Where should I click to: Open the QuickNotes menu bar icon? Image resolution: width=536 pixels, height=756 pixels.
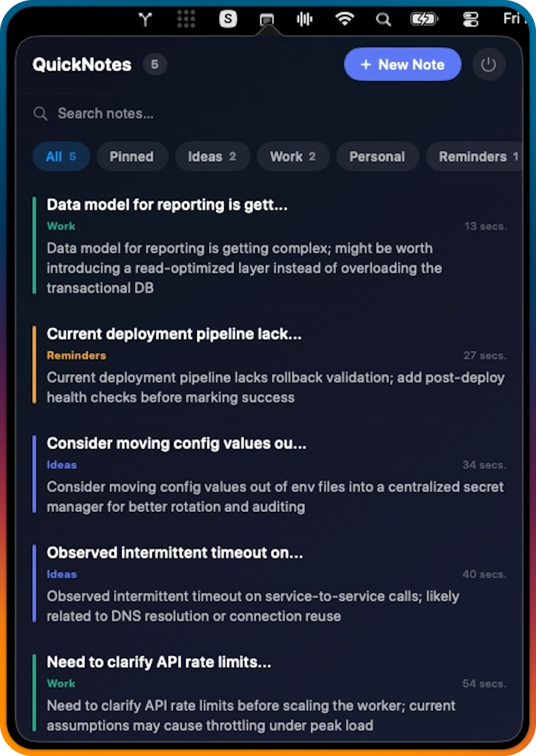[x=267, y=18]
